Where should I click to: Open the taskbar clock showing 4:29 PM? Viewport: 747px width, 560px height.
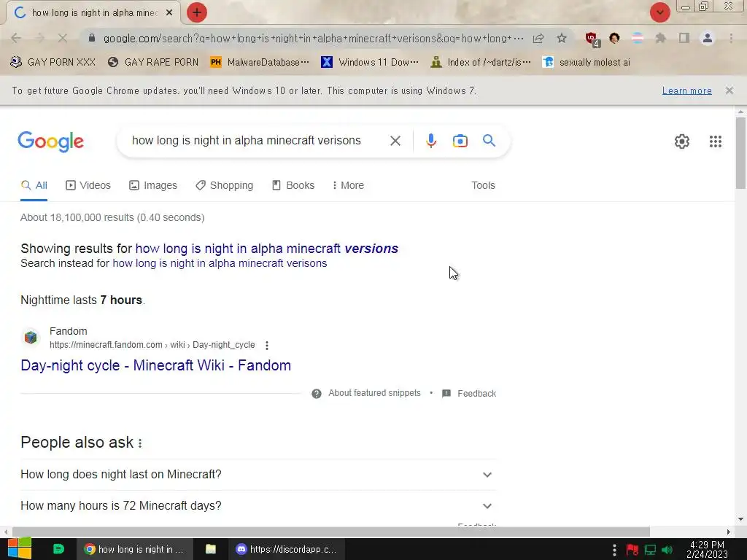[x=707, y=549]
